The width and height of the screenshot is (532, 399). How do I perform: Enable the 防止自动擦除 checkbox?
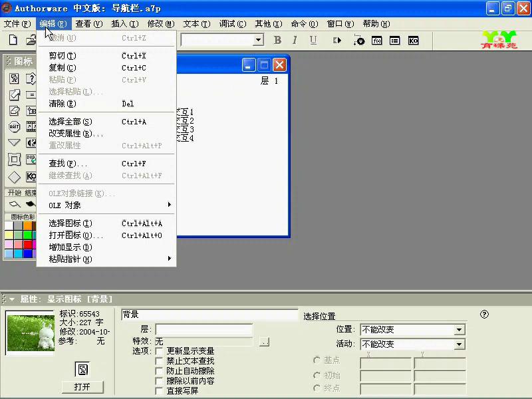pos(159,371)
